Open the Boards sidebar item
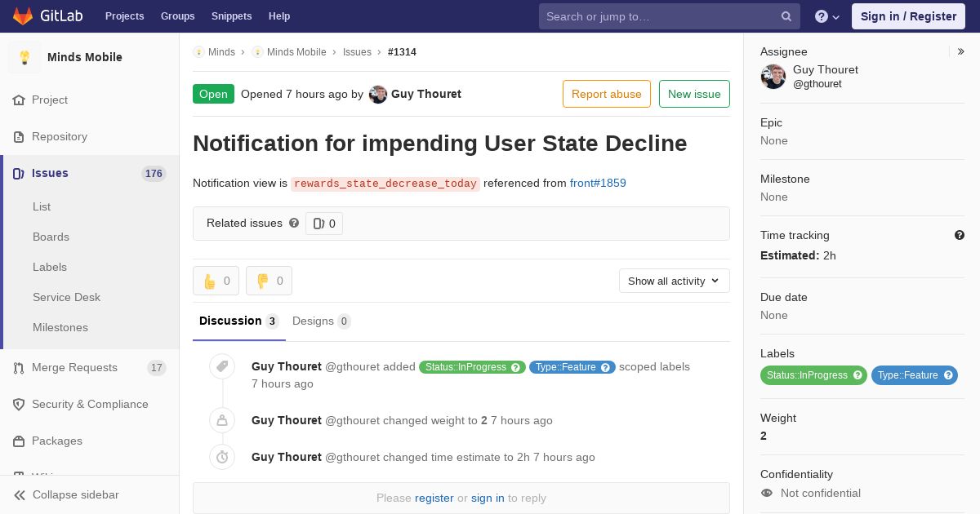The image size is (980, 514). pos(51,237)
